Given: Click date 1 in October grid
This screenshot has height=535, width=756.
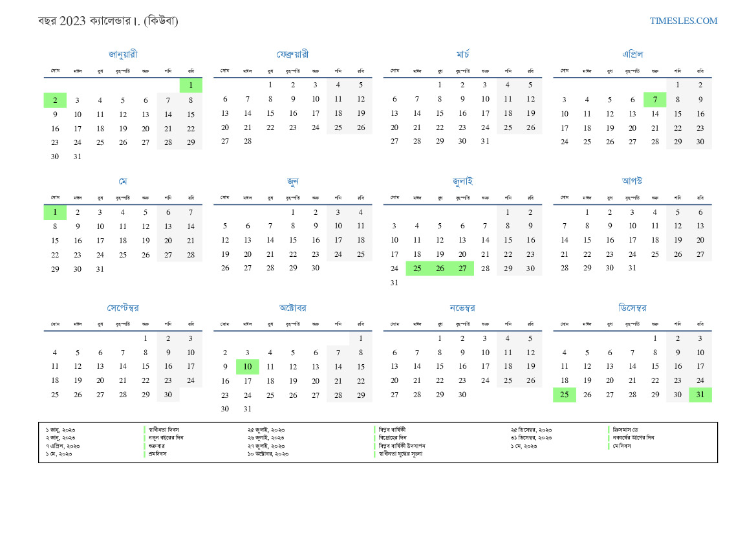Looking at the screenshot, I should [361, 338].
